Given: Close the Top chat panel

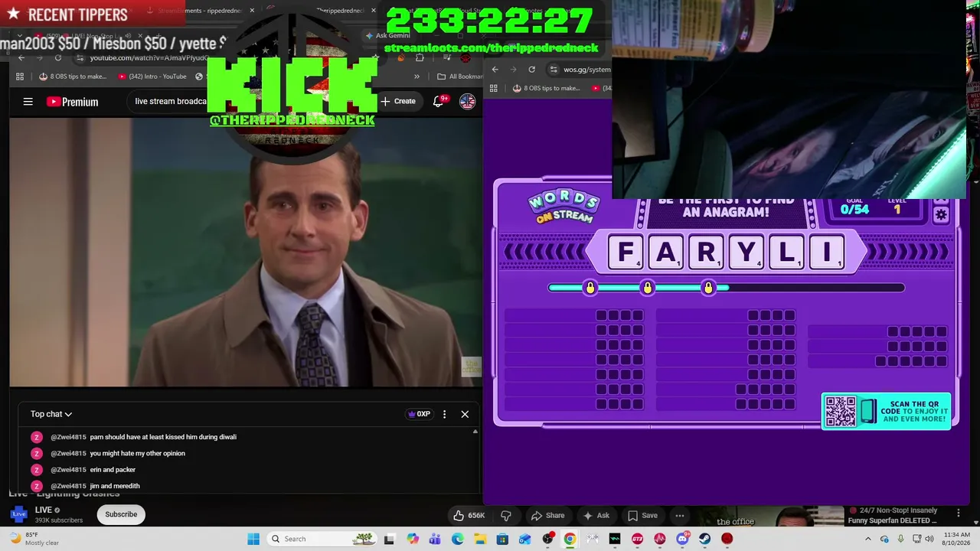Looking at the screenshot, I should [x=465, y=414].
